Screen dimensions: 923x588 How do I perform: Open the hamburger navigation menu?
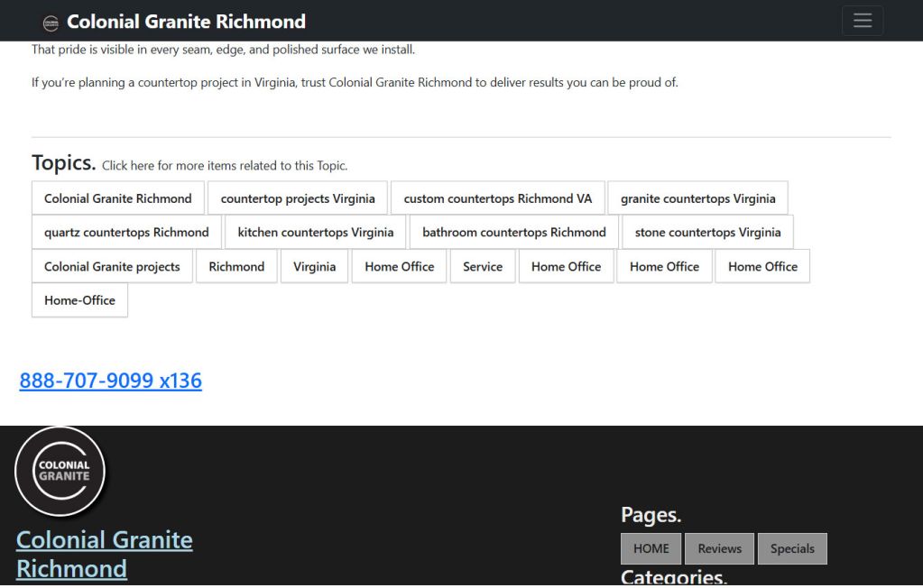click(x=862, y=21)
